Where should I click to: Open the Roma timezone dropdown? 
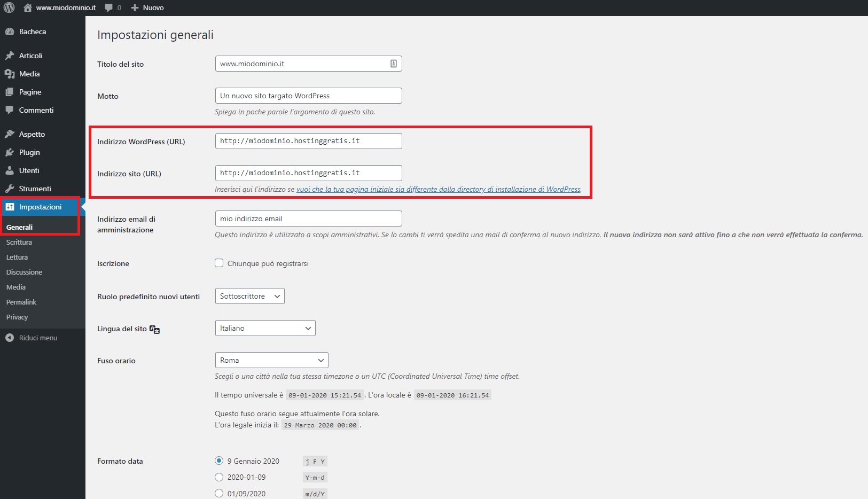point(271,360)
